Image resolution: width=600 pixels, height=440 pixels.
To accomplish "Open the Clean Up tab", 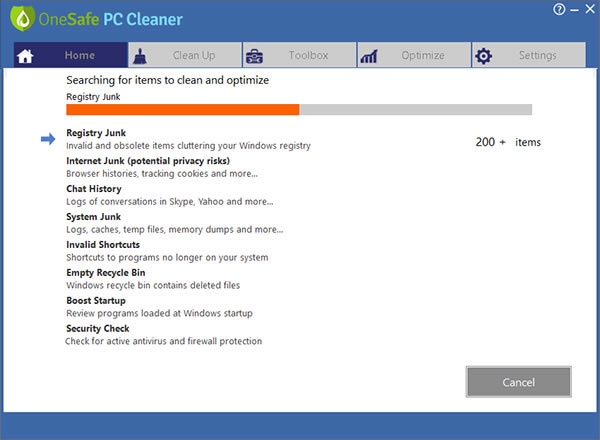I will pyautogui.click(x=185, y=55).
